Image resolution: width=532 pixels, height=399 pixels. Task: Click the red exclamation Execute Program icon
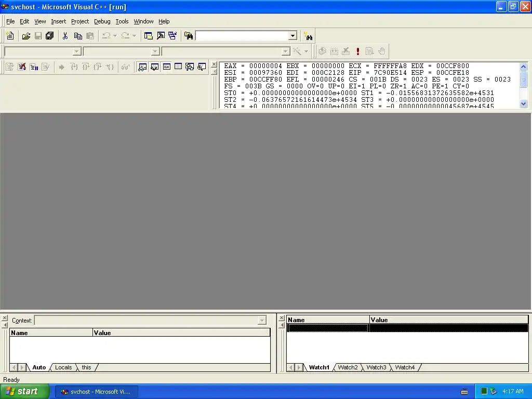[357, 51]
